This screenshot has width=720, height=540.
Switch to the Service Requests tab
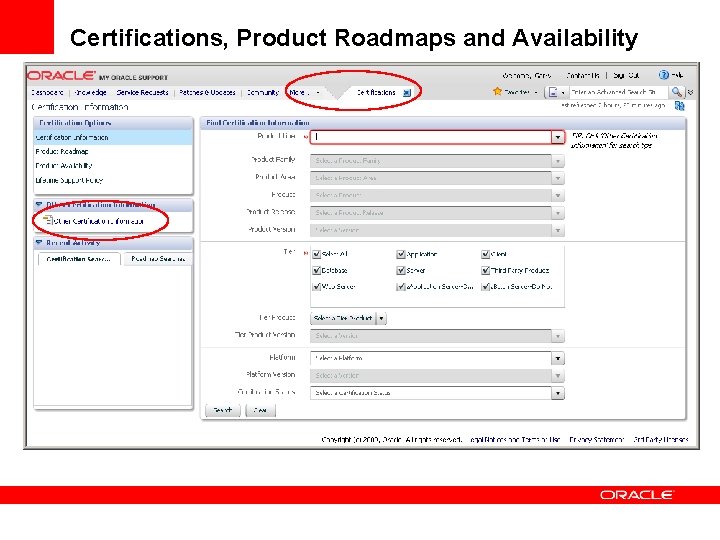(142, 92)
